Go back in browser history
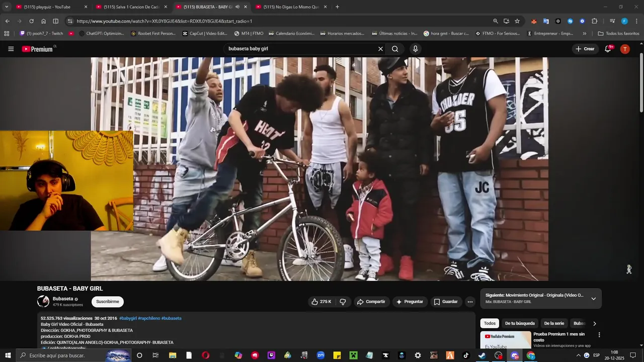Image resolution: width=644 pixels, height=362 pixels. point(7,21)
